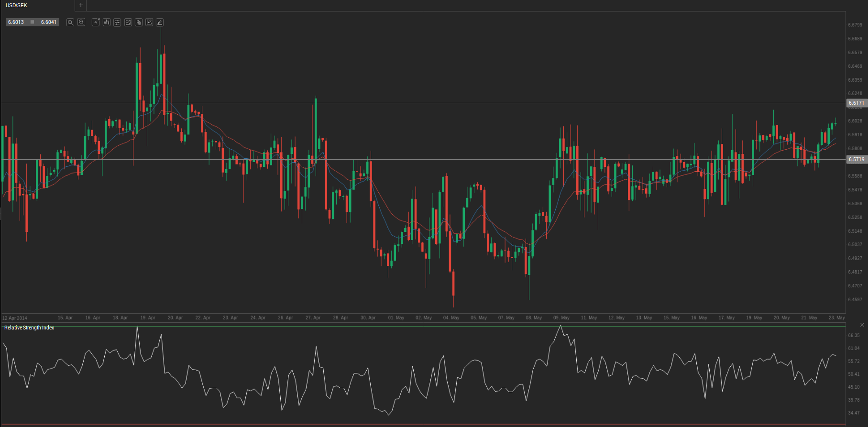Click the sell price 6.6013
This screenshot has width=868, height=427.
(16, 22)
